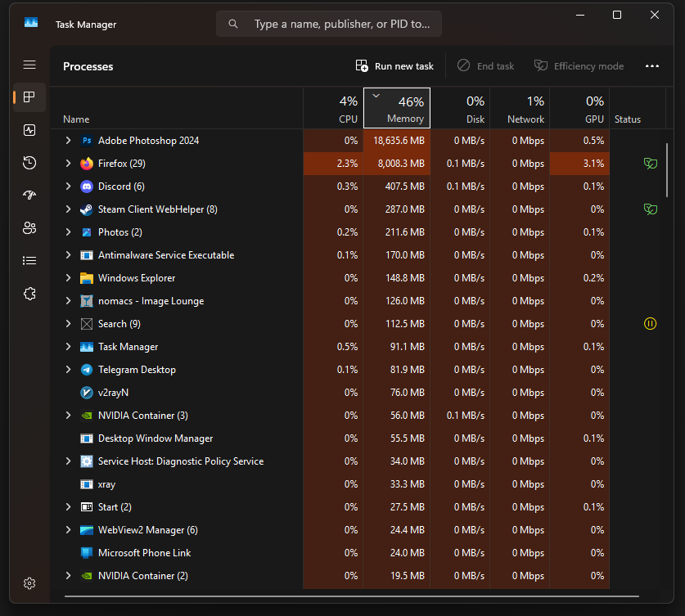The height and width of the screenshot is (616, 685).
Task: Open the Services sidebar icon
Action: coord(29,294)
